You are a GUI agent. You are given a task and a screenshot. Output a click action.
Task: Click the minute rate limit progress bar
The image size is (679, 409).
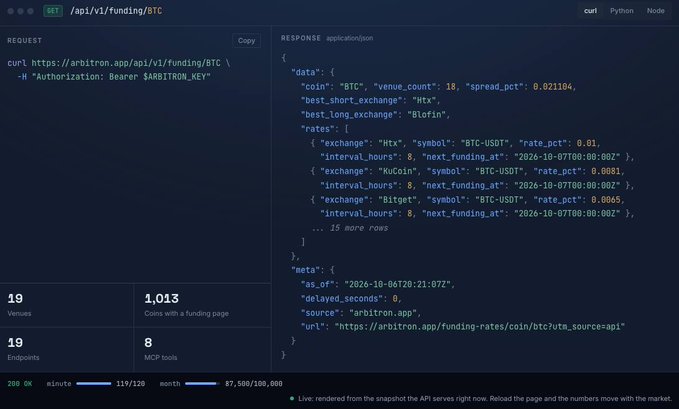point(94,384)
